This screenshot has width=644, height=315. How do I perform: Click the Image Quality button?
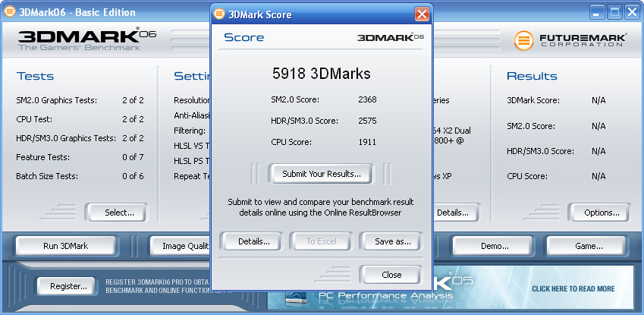tap(181, 247)
